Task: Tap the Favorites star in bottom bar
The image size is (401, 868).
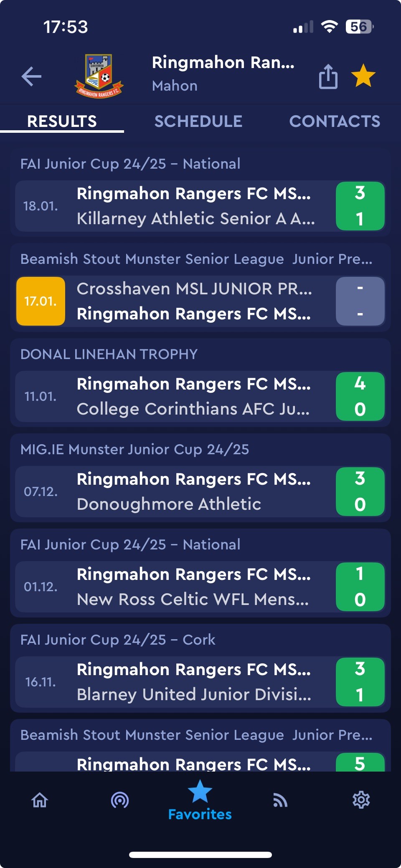Action: pyautogui.click(x=200, y=800)
